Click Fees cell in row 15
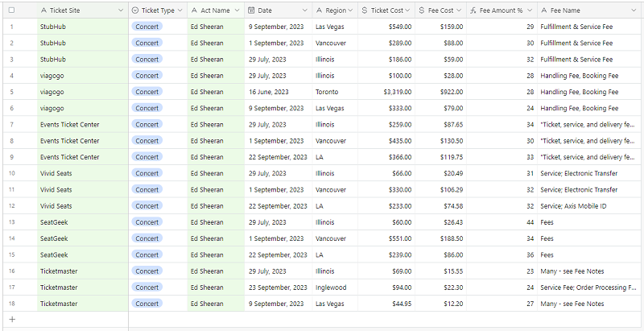 590,255
